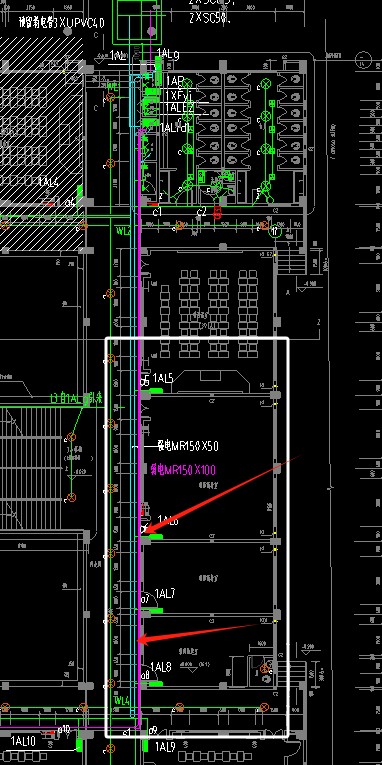Select the 1AL10 panel label
This screenshot has width=382, height=765.
tap(23, 742)
